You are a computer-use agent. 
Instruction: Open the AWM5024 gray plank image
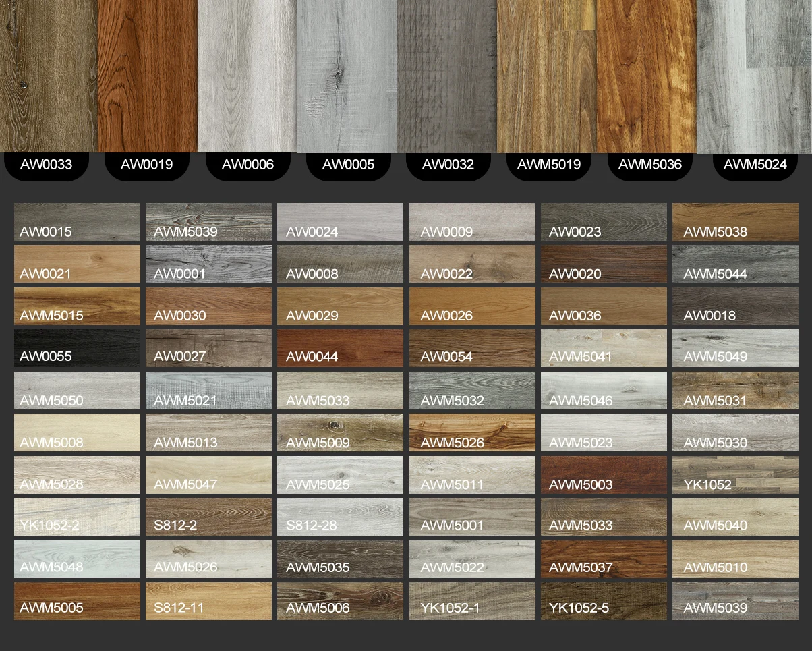754,76
